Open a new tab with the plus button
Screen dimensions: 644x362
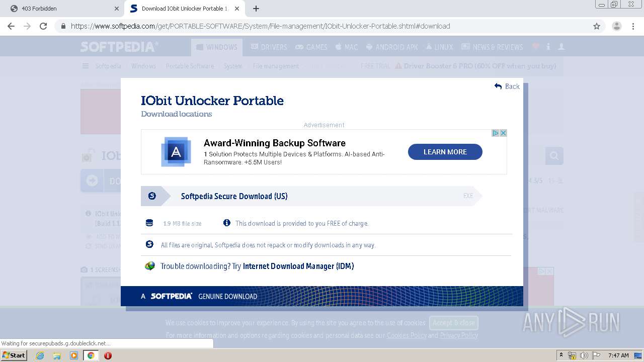pos(256,9)
